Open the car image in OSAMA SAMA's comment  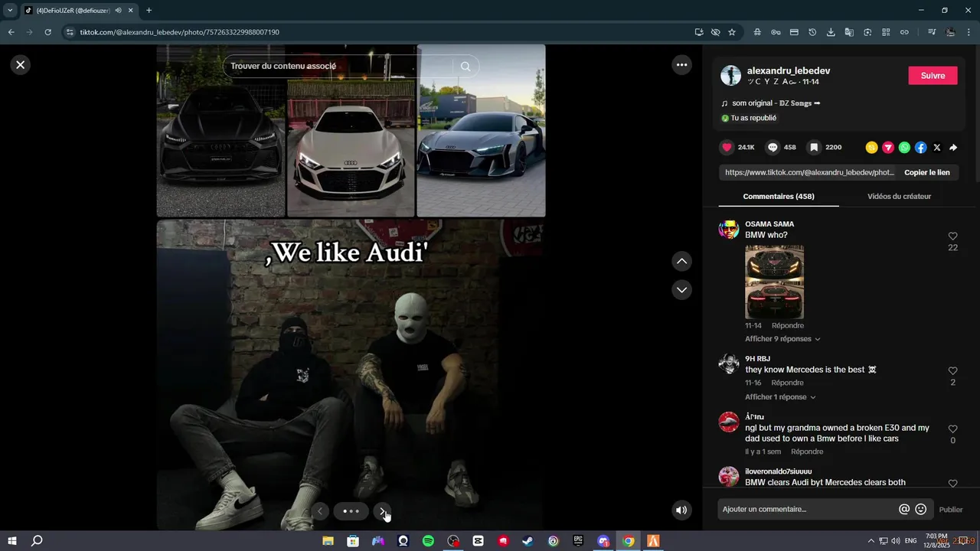(774, 282)
